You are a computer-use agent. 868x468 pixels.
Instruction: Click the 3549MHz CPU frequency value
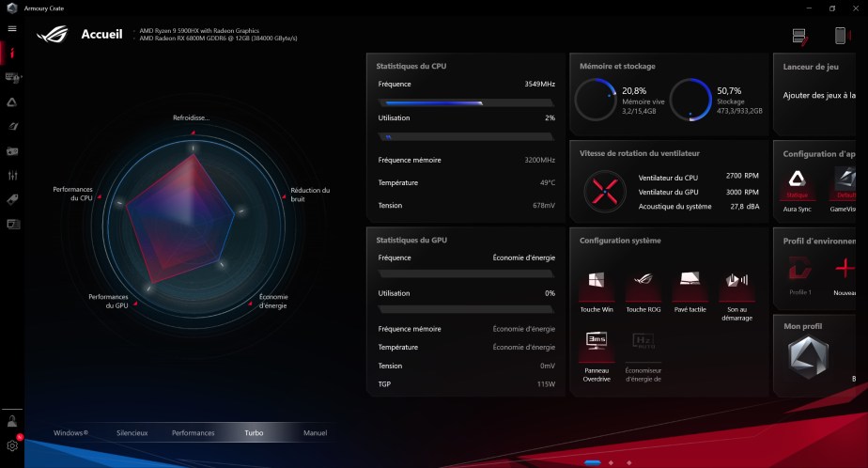pos(540,85)
